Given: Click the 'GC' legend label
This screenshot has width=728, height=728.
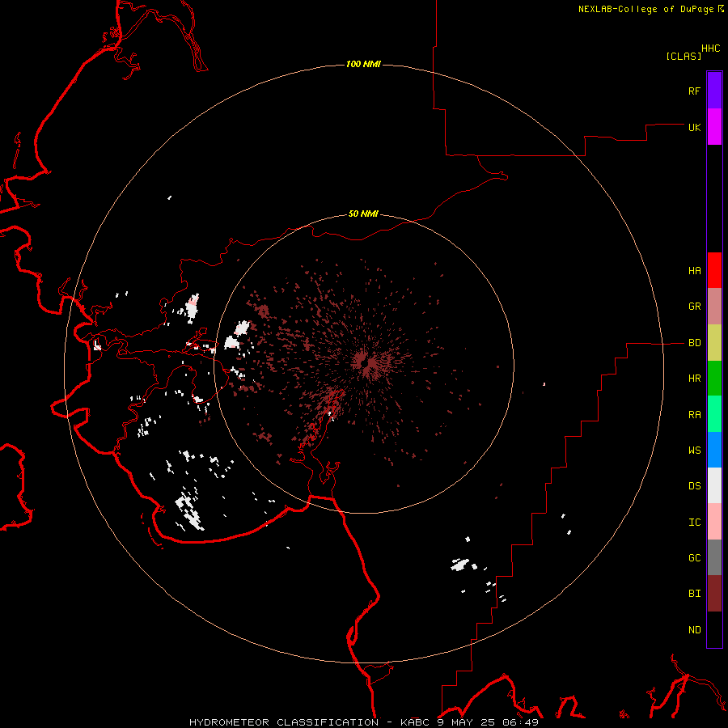Looking at the screenshot, I should tap(694, 558).
